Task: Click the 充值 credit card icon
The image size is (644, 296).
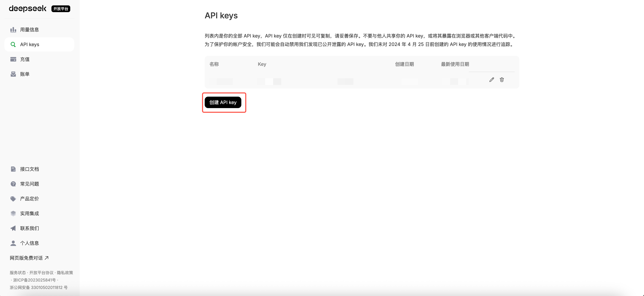Action: pos(13,59)
